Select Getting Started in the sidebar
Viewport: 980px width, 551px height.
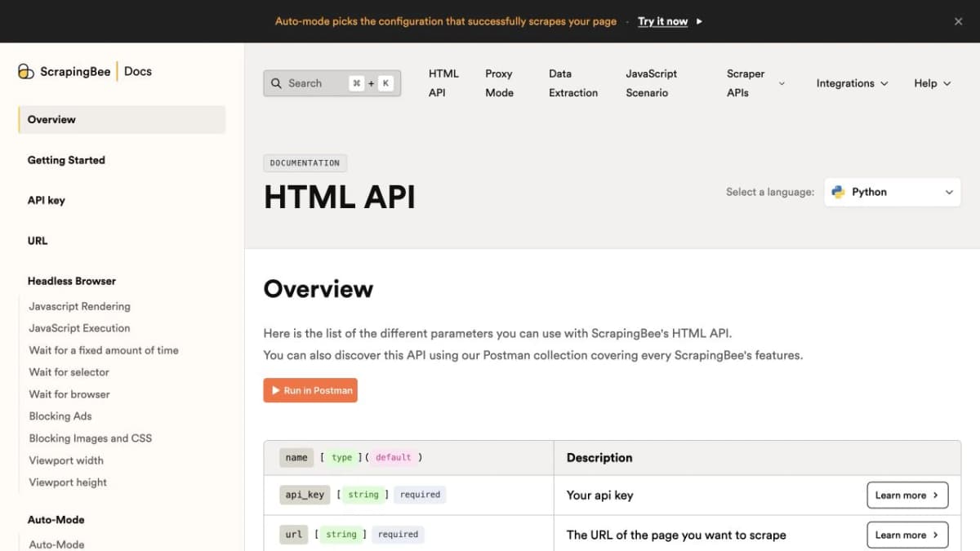[x=66, y=160]
